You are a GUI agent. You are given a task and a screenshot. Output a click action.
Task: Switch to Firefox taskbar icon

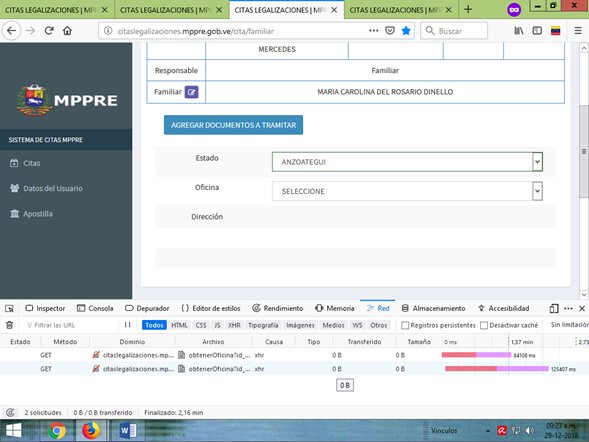click(x=91, y=430)
